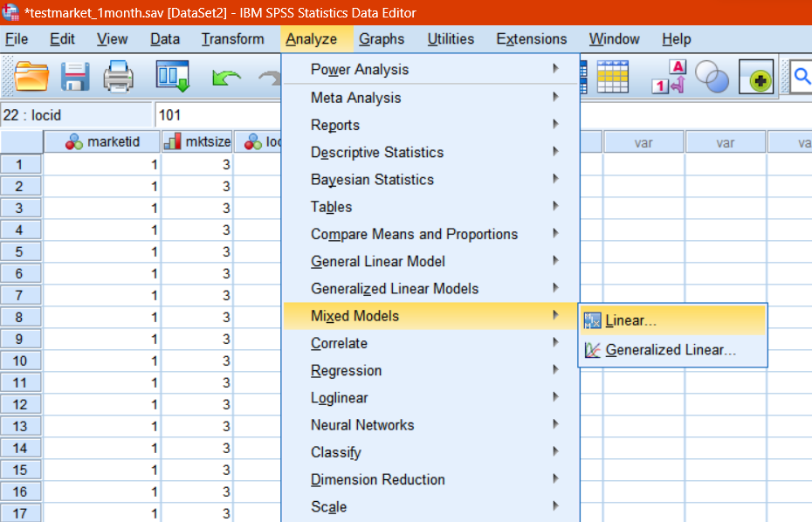Image resolution: width=812 pixels, height=522 pixels.
Task: Expand the Bayesian Statistics submenu
Action: point(430,179)
